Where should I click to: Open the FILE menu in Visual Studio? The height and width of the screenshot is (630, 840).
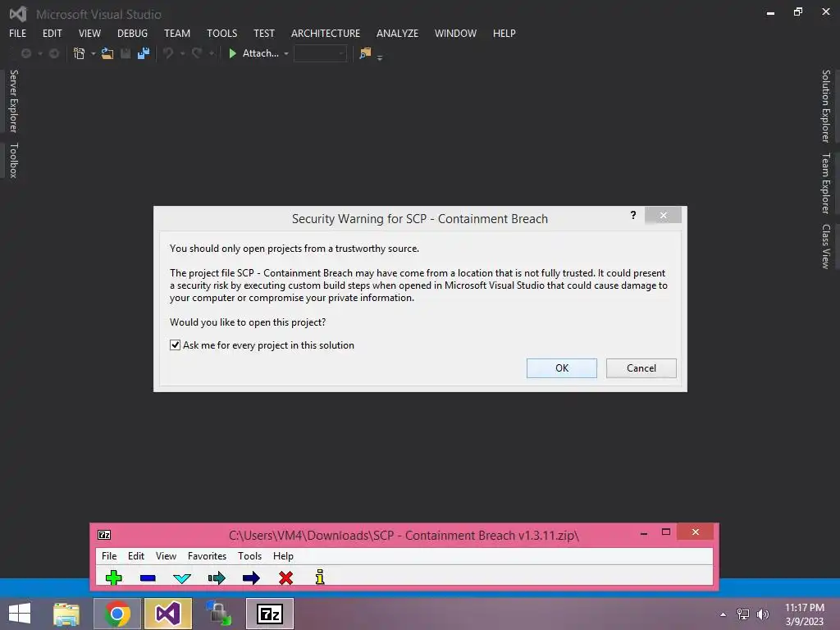(x=18, y=33)
